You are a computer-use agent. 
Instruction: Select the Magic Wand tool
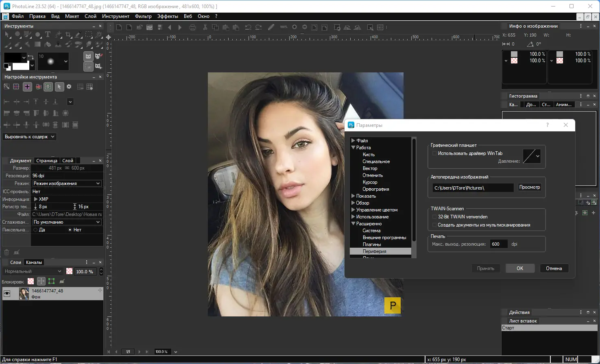99,35
